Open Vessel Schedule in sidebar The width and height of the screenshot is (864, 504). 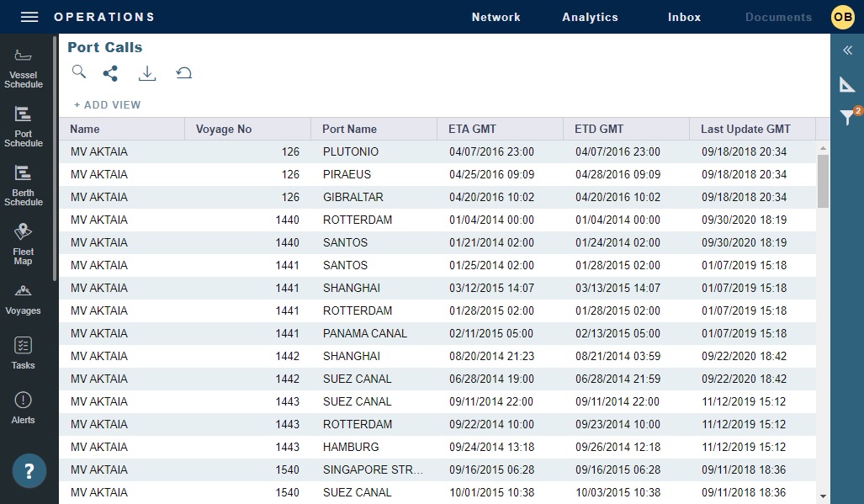[x=24, y=69]
